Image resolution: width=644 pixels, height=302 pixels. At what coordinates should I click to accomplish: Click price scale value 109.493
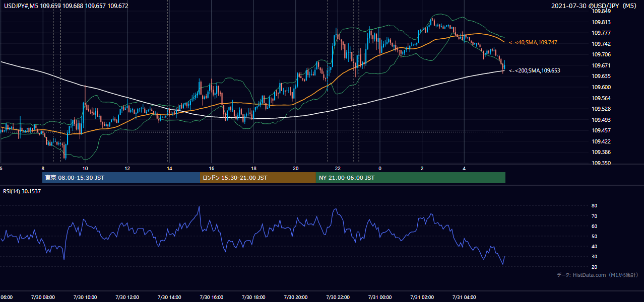[601, 120]
